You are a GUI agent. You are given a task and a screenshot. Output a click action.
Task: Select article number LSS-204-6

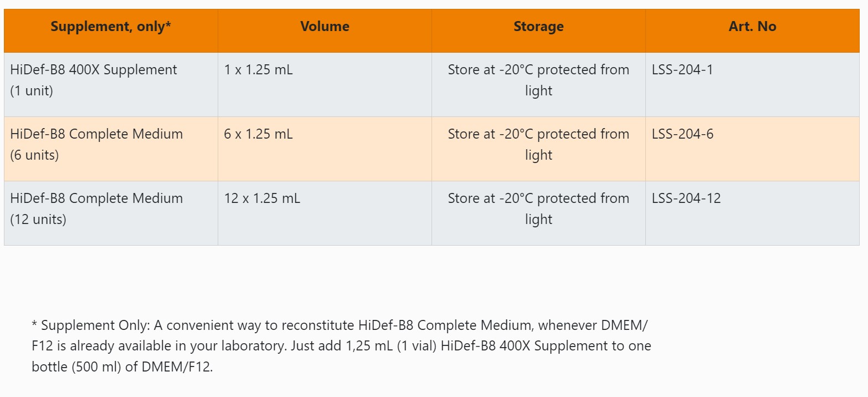(682, 134)
